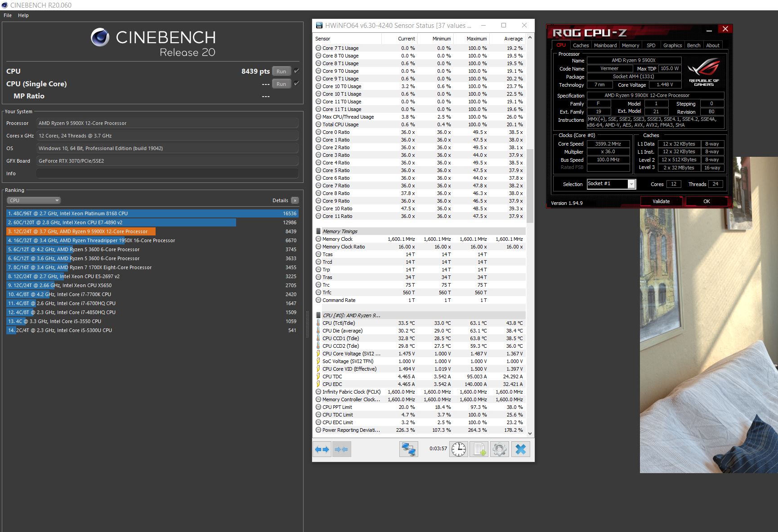Click CPU EDC lightning icon
Screen dimensions: 778x532
pos(318,384)
